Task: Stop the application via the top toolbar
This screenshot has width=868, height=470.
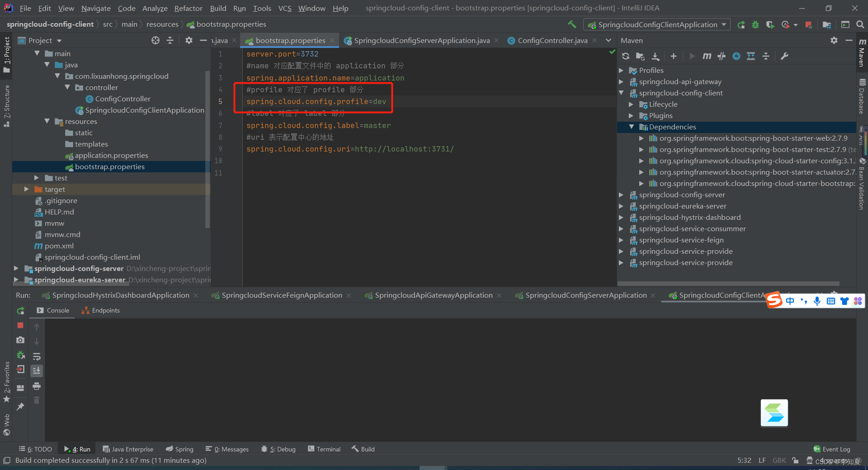Action: point(809,25)
